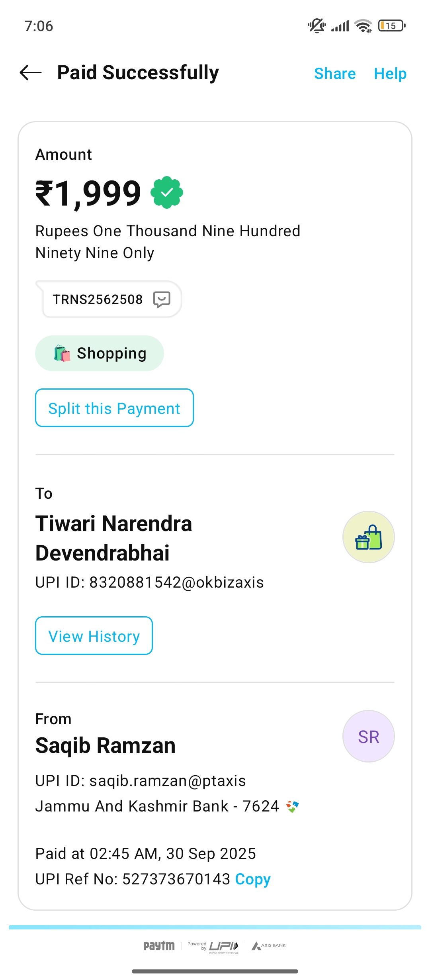The height and width of the screenshot is (980, 430).
Task: Tap the UPI logo in footer
Action: (223, 946)
